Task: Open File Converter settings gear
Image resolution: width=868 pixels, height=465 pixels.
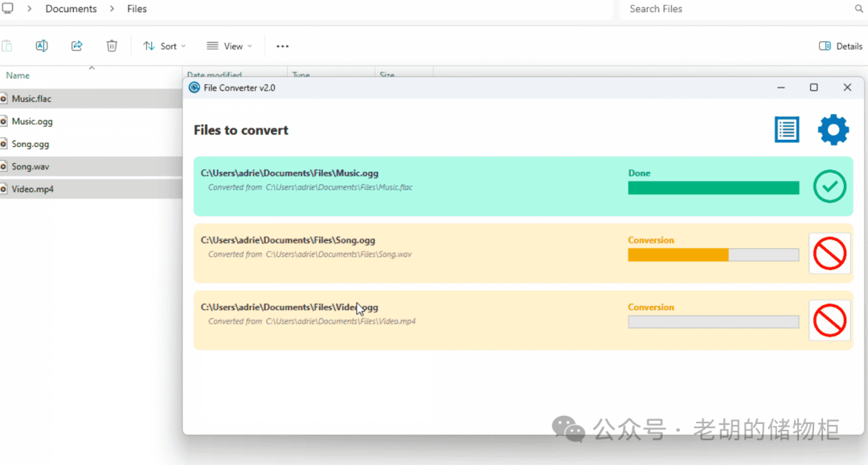Action: point(833,130)
